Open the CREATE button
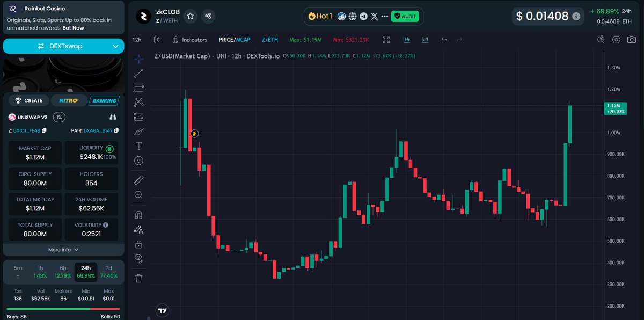The image size is (644, 320). [29, 100]
